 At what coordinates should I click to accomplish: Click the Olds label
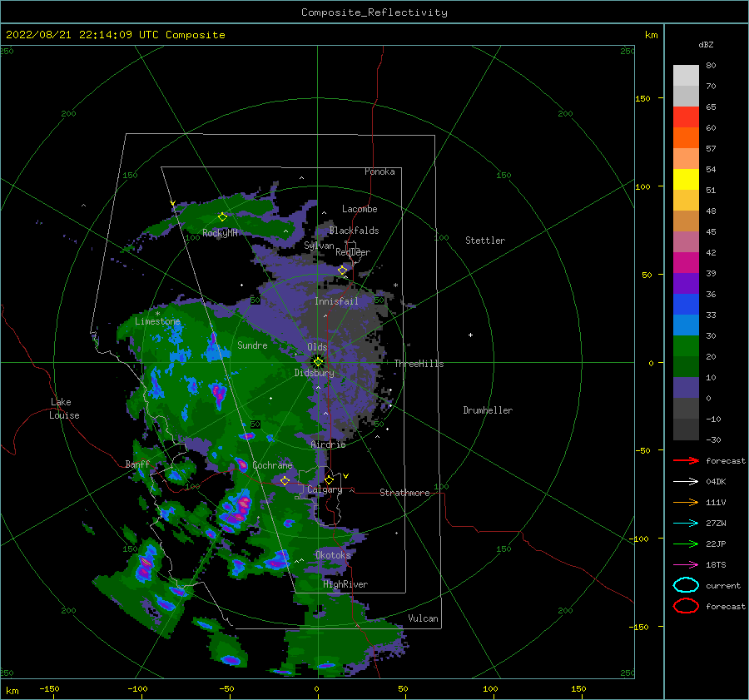click(x=317, y=347)
